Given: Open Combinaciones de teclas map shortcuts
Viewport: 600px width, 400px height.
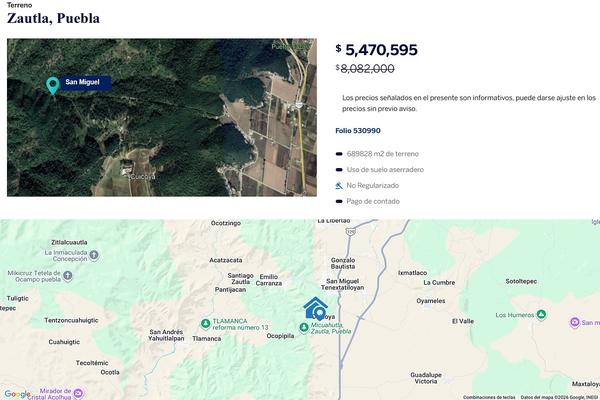Looking at the screenshot, I should pos(489,396).
